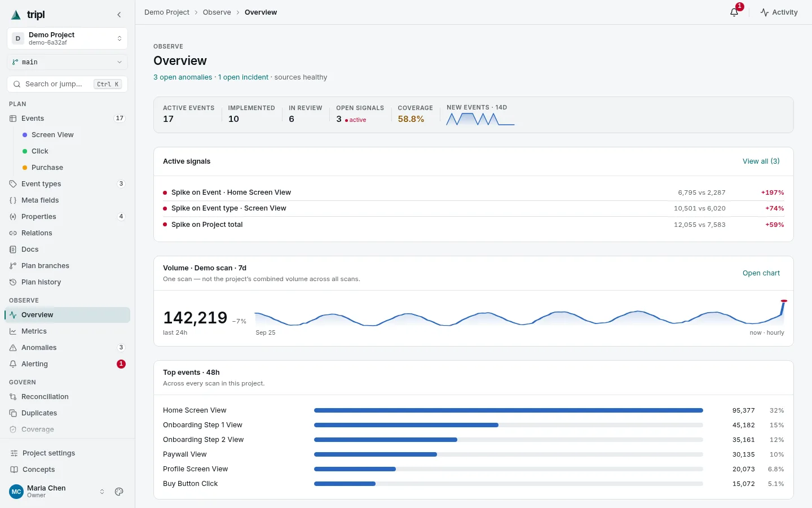Collapse the sidebar with the chevron icon
The width and height of the screenshot is (812, 508).
119,15
